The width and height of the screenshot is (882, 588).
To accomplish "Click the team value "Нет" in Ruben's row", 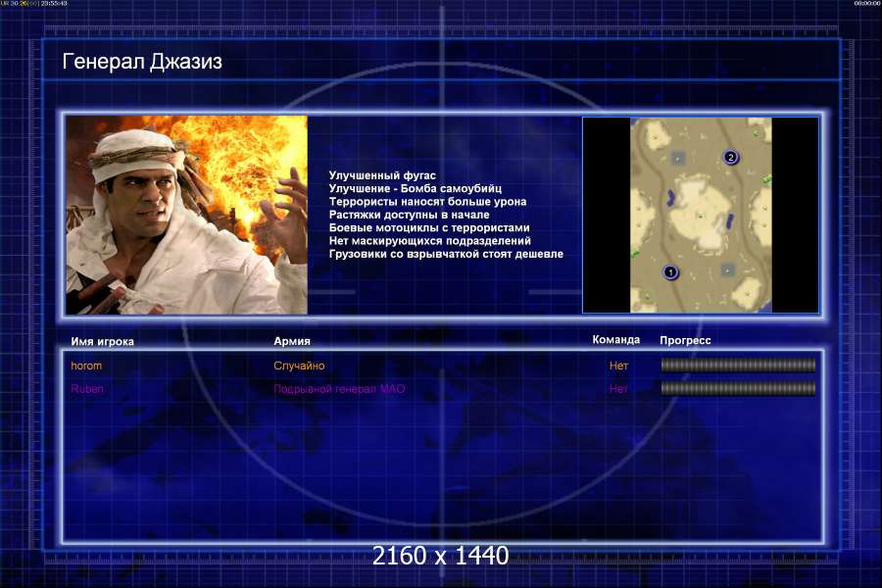I will [x=618, y=389].
